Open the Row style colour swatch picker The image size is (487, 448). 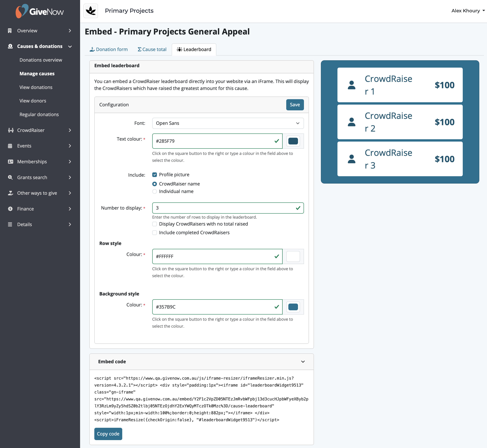click(293, 257)
